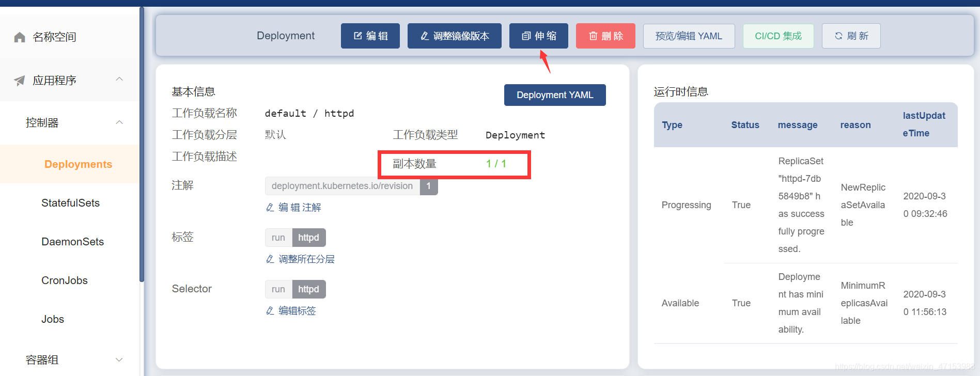
Task: Click the Type column header
Action: click(x=672, y=125)
